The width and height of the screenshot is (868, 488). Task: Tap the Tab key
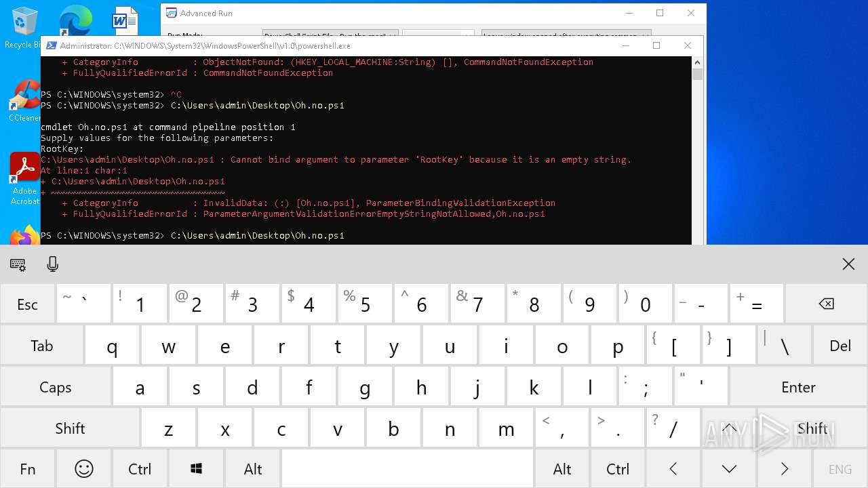42,346
